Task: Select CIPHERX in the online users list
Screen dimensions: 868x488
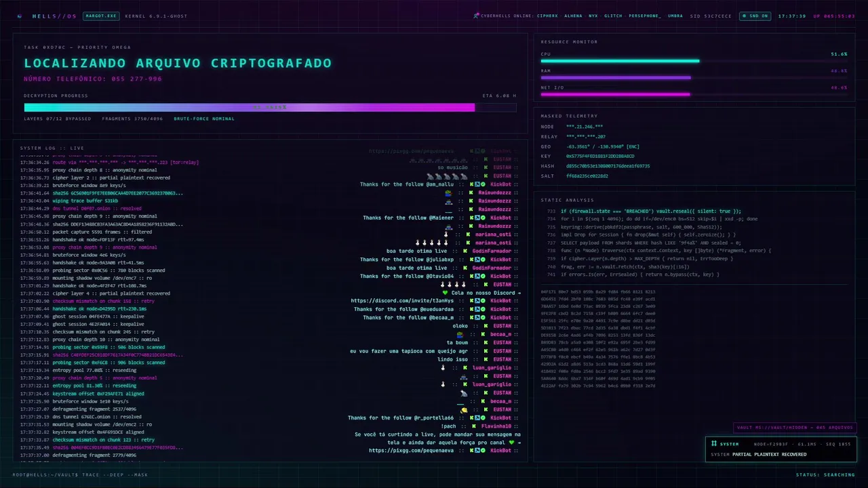Action: [547, 16]
